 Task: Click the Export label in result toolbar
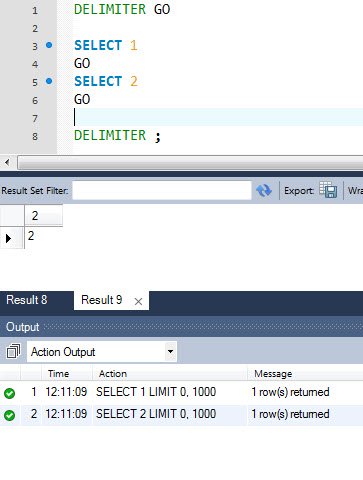(299, 191)
